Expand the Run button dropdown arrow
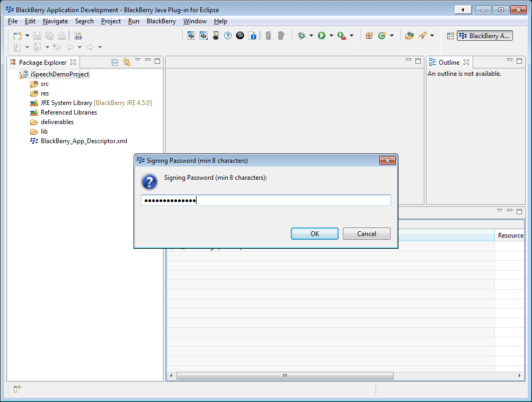This screenshot has width=532, height=402. (331, 36)
